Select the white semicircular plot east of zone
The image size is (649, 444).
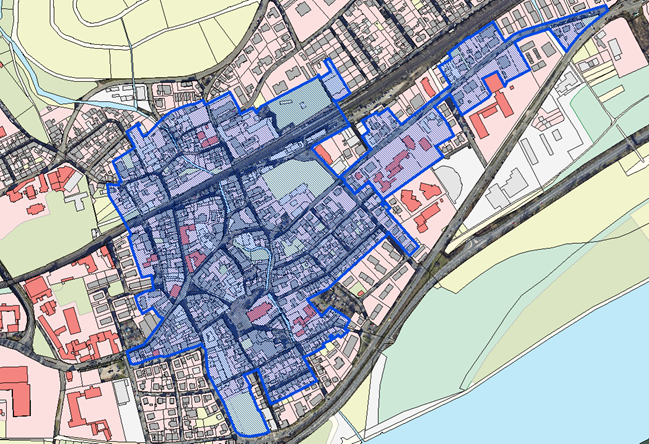(449, 185)
